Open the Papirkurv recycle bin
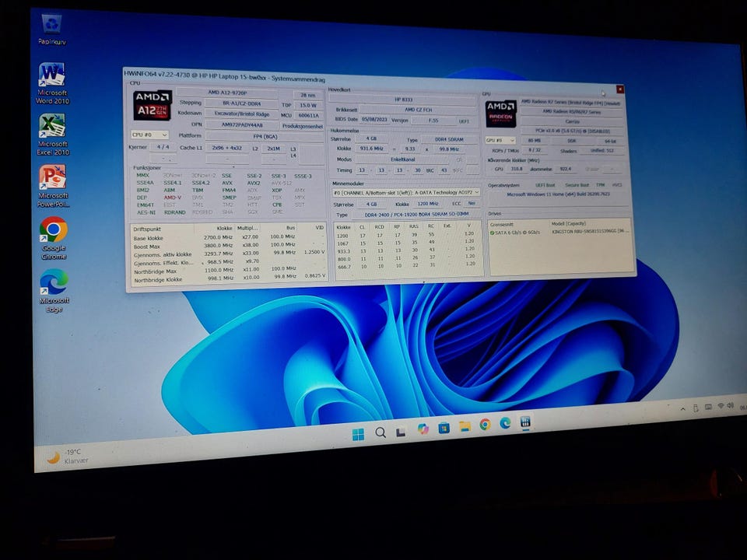The height and width of the screenshot is (560, 747). coord(51,25)
